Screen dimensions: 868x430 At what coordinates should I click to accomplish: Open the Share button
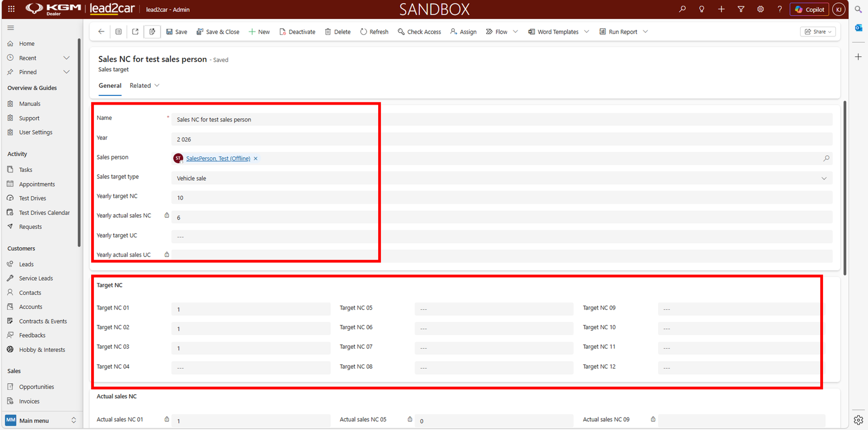click(818, 32)
